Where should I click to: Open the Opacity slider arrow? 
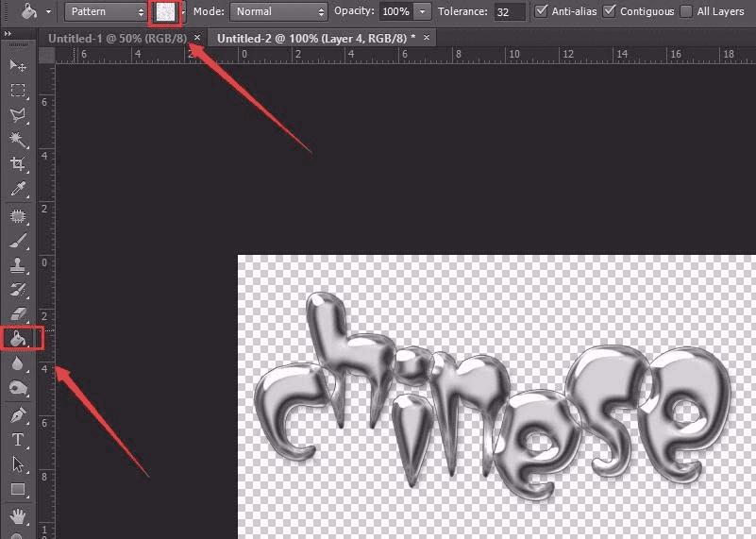(422, 11)
